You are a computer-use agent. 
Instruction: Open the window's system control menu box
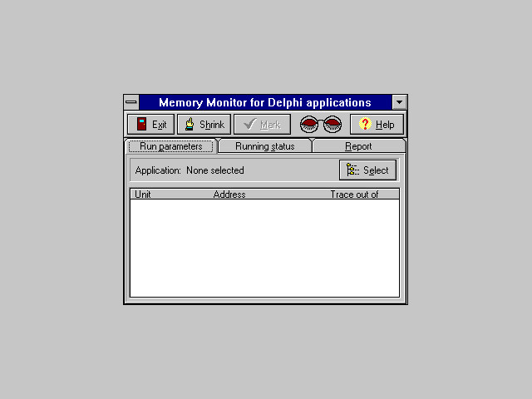(x=131, y=102)
